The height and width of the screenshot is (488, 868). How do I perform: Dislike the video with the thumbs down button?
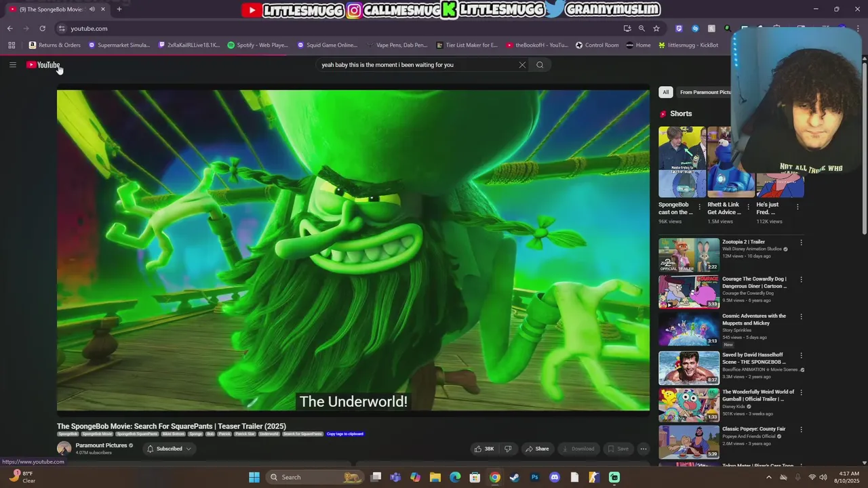[x=508, y=449]
